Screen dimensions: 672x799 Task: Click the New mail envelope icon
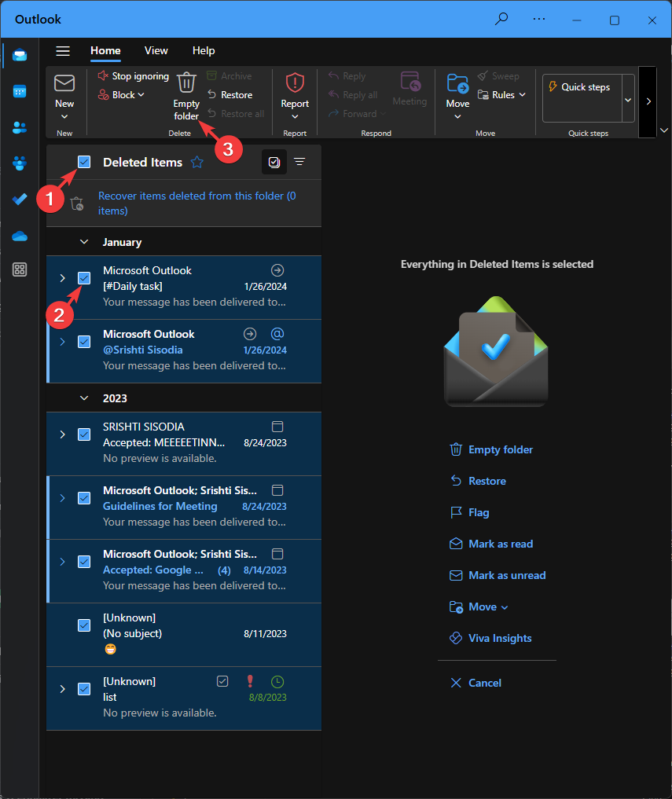click(x=64, y=82)
